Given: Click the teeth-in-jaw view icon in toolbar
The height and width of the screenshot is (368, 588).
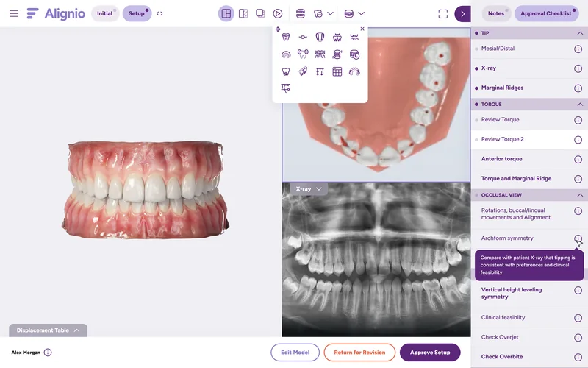Looking at the screenshot, I should (x=348, y=13).
